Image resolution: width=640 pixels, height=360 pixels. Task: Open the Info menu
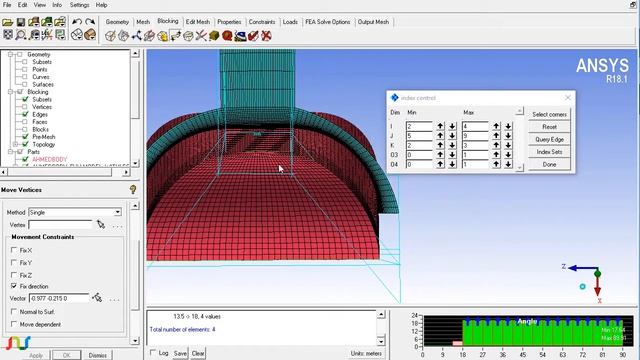point(57,5)
